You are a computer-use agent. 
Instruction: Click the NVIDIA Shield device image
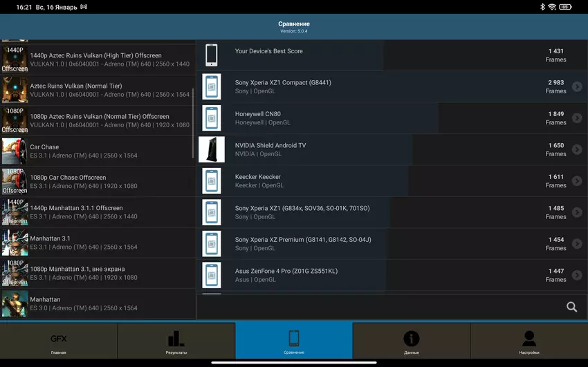coord(212,150)
